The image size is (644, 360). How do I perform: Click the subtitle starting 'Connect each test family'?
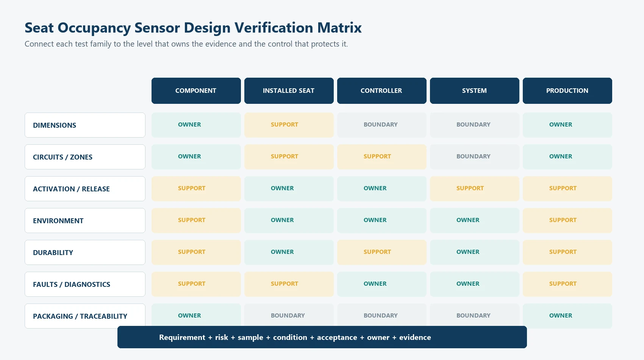pos(186,44)
